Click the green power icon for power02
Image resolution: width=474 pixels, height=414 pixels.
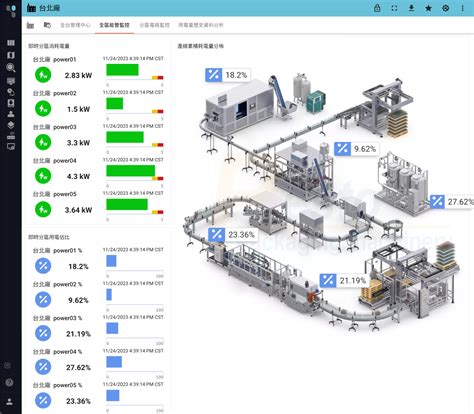pos(43,108)
